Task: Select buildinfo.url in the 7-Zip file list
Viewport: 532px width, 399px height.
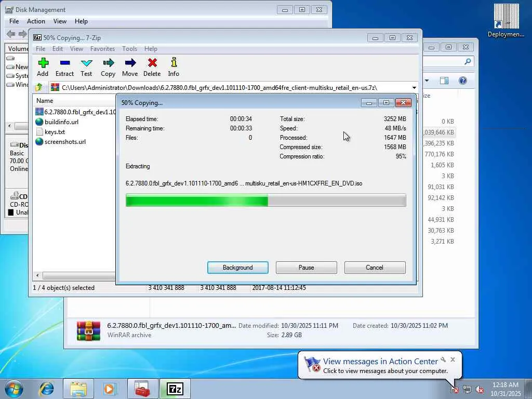Action: [x=61, y=122]
